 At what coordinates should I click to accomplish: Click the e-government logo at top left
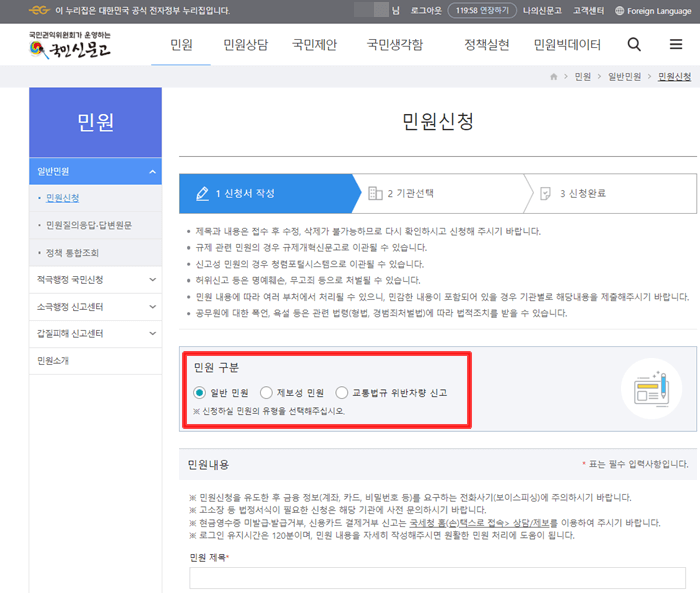click(39, 10)
